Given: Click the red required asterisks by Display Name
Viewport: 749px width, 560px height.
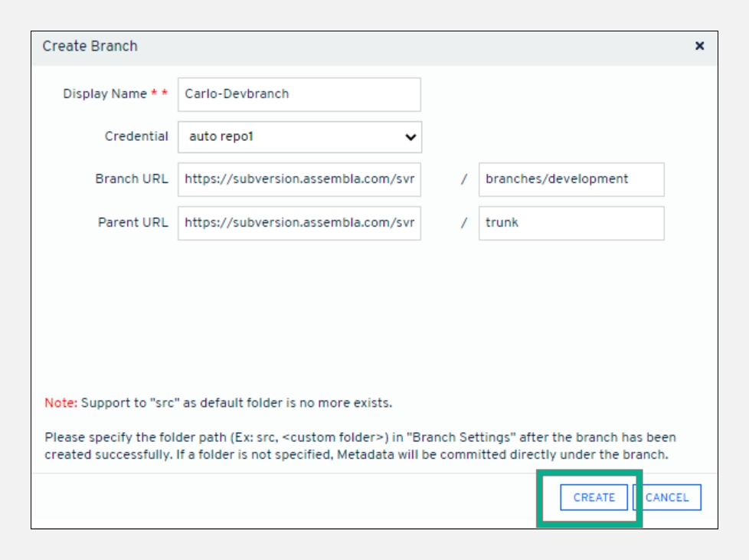Looking at the screenshot, I should point(159,94).
